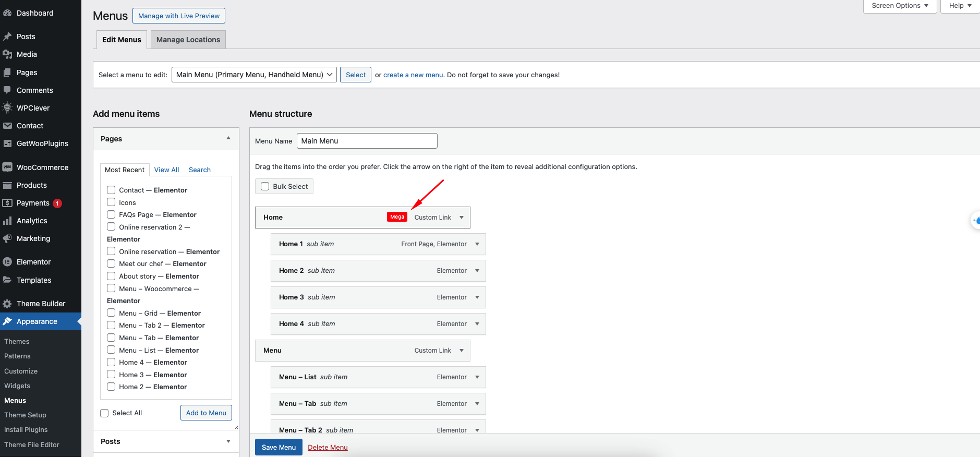Switch to the Manage Locations tab
Viewport: 980px width, 457px height.
[x=188, y=40]
